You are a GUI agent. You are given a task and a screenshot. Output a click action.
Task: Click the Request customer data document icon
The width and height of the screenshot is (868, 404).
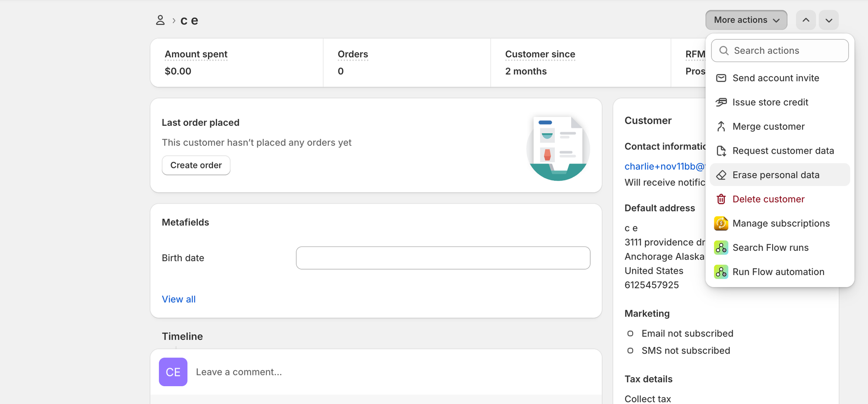coord(721,151)
